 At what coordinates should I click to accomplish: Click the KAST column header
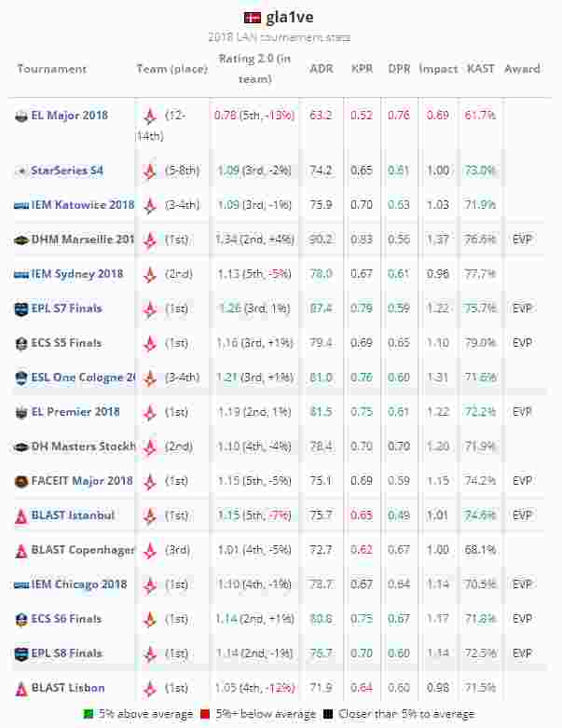pos(481,69)
